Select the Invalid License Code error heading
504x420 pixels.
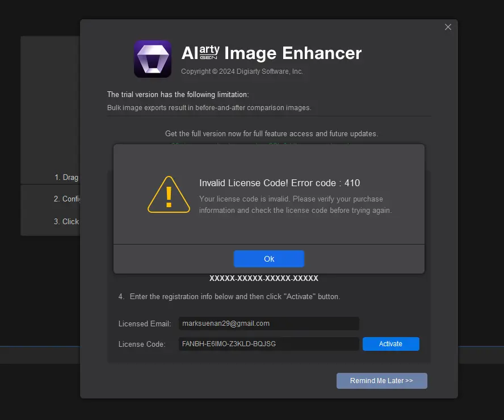(279, 183)
